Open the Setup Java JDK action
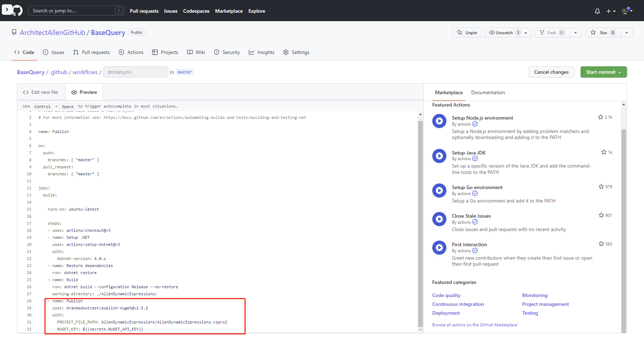 (x=469, y=153)
